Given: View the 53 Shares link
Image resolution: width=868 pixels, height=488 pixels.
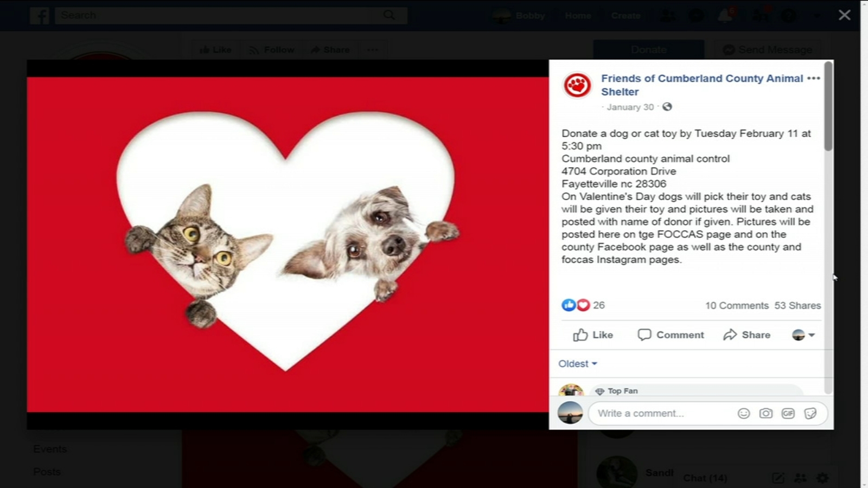Looking at the screenshot, I should click(797, 306).
